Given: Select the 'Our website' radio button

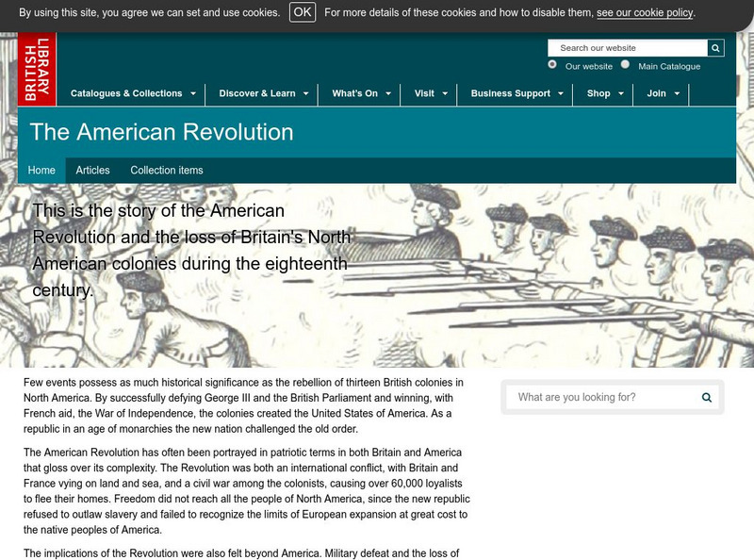Looking at the screenshot, I should click(552, 64).
